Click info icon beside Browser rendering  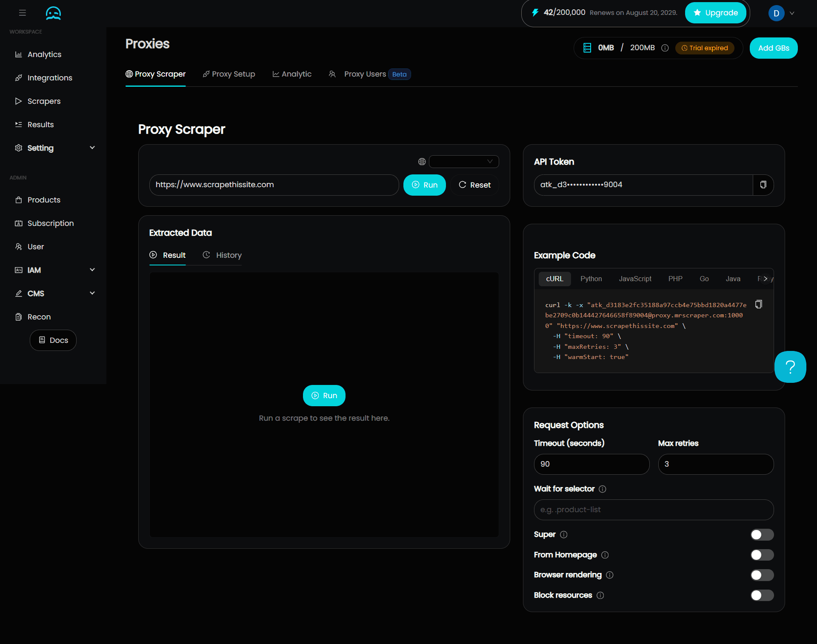click(x=609, y=575)
